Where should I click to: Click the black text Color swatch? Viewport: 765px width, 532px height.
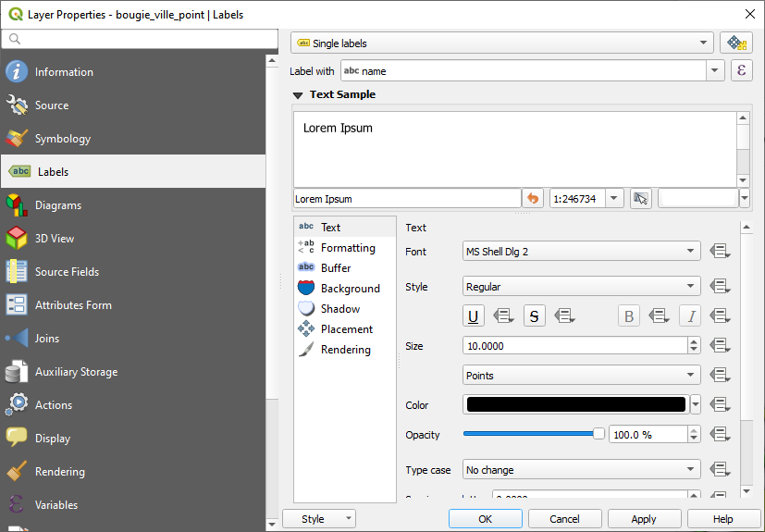[575, 405]
